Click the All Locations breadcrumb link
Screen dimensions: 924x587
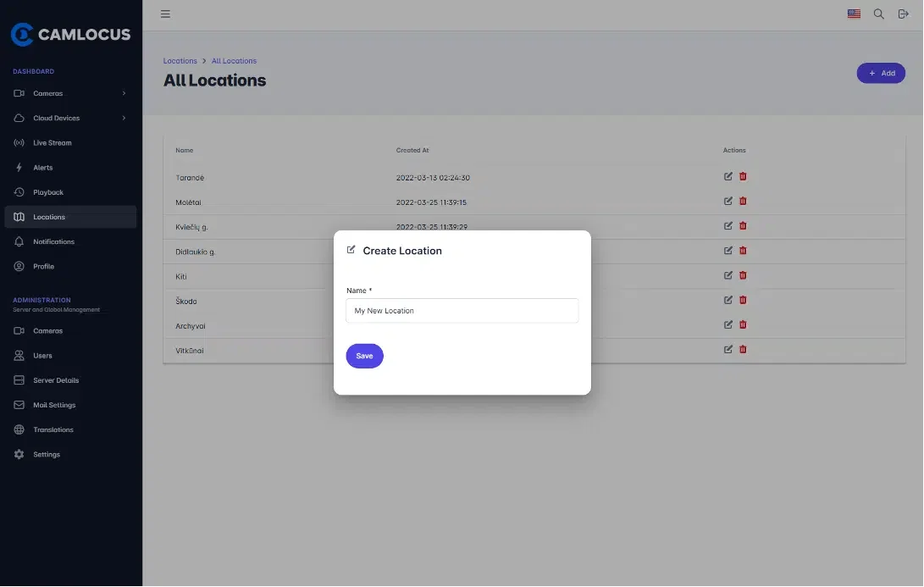click(234, 61)
